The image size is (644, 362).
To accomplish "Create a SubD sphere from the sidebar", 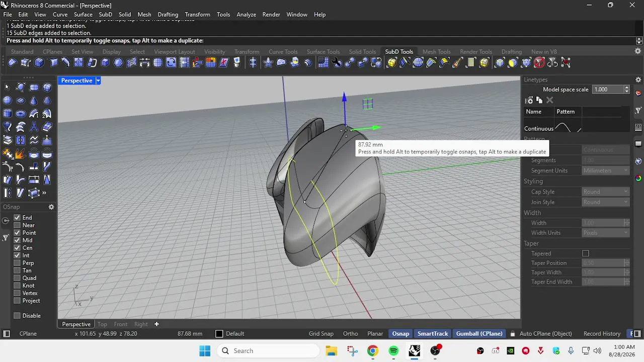I will (x=7, y=101).
